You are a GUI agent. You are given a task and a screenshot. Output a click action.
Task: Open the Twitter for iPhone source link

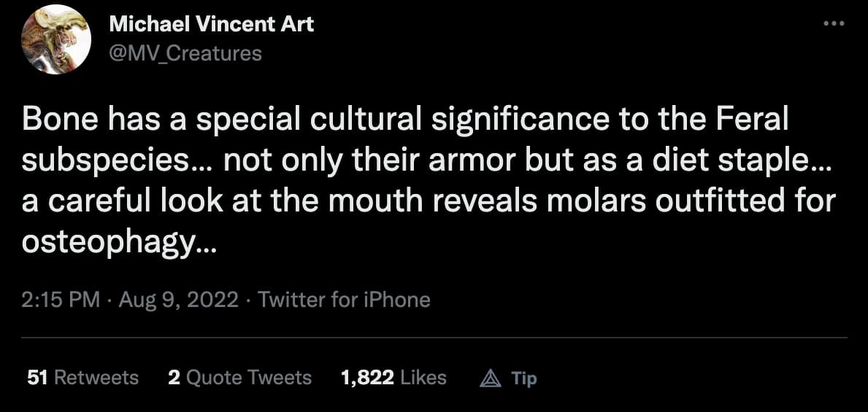pos(345,300)
